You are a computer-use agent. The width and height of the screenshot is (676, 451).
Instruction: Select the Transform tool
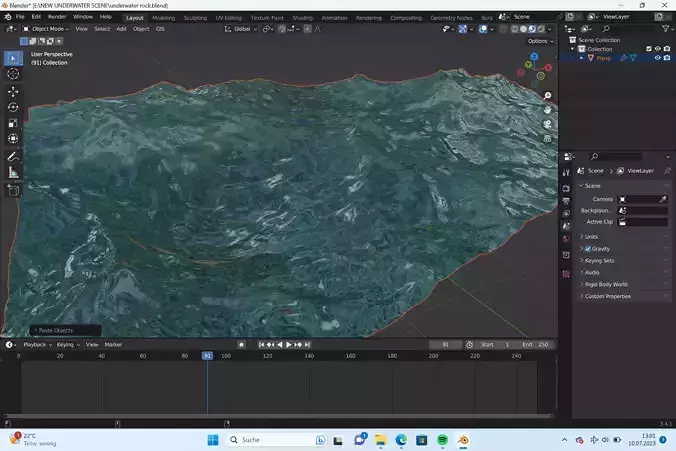click(13, 138)
